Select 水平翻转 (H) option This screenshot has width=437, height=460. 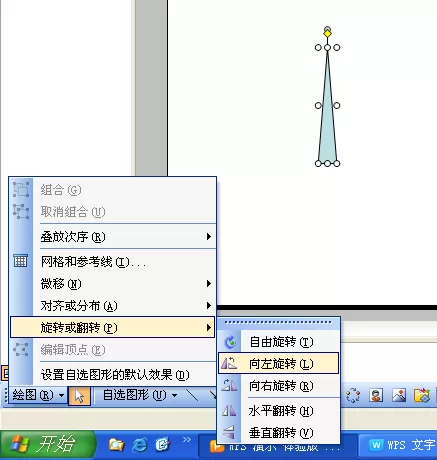click(x=278, y=411)
